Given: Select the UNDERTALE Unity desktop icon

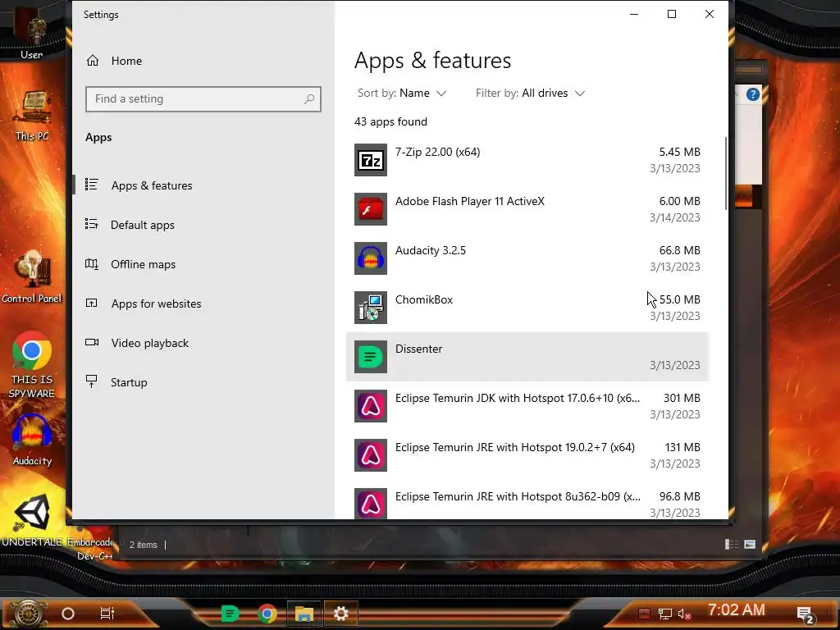Looking at the screenshot, I should [32, 520].
